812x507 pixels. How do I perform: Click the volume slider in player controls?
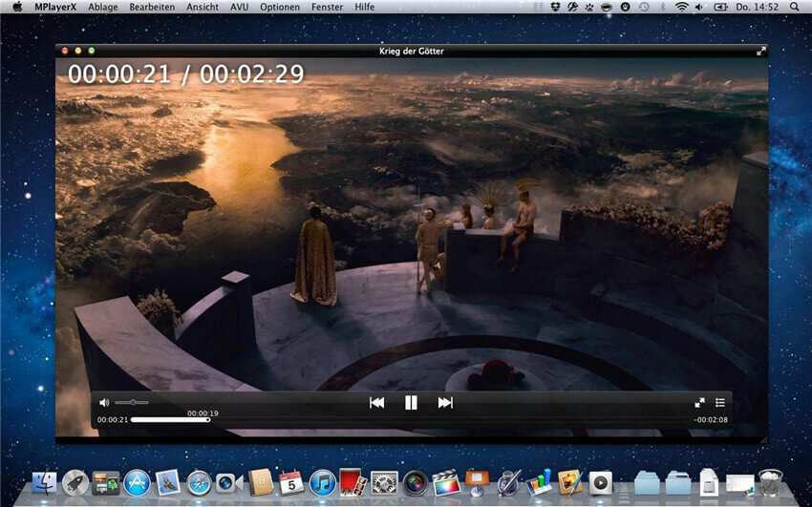(132, 402)
